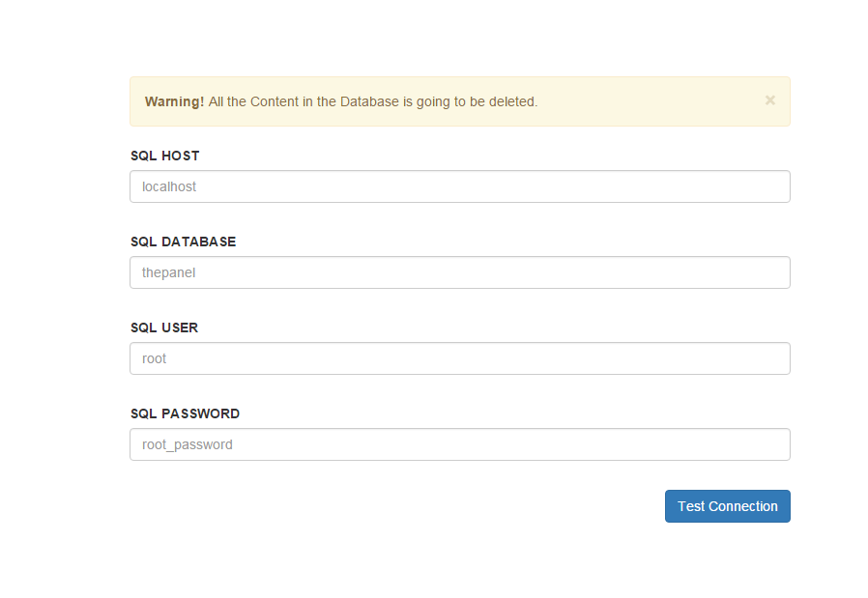Activate the SQL Password input box
The height and width of the screenshot is (598, 868).
click(x=460, y=444)
